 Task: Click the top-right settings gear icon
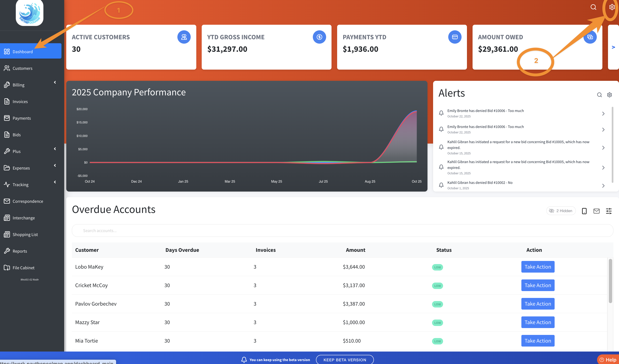click(612, 7)
